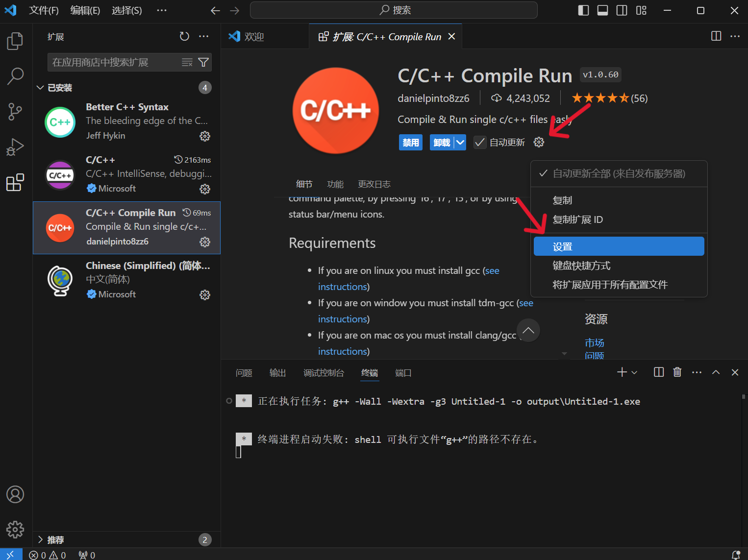Choose 将扩展应用于所有配置文件
The image size is (748, 560).
coord(619,285)
